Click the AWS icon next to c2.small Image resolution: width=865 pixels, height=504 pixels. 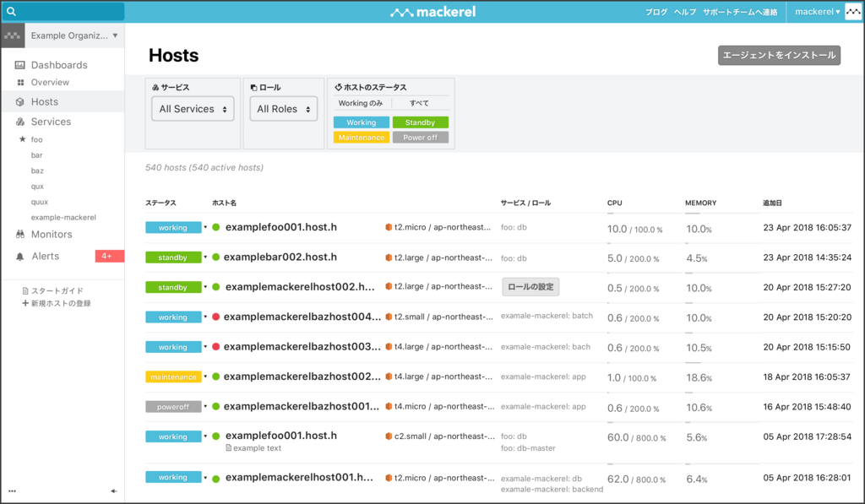point(389,436)
